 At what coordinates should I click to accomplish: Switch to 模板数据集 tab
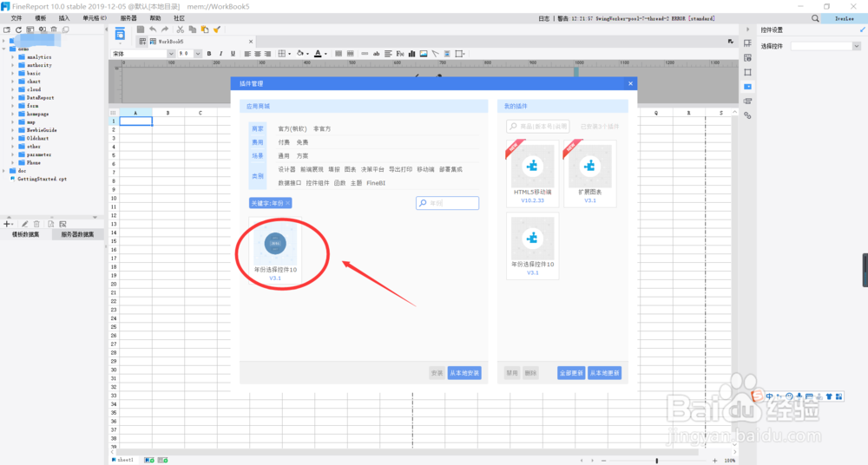click(x=26, y=234)
